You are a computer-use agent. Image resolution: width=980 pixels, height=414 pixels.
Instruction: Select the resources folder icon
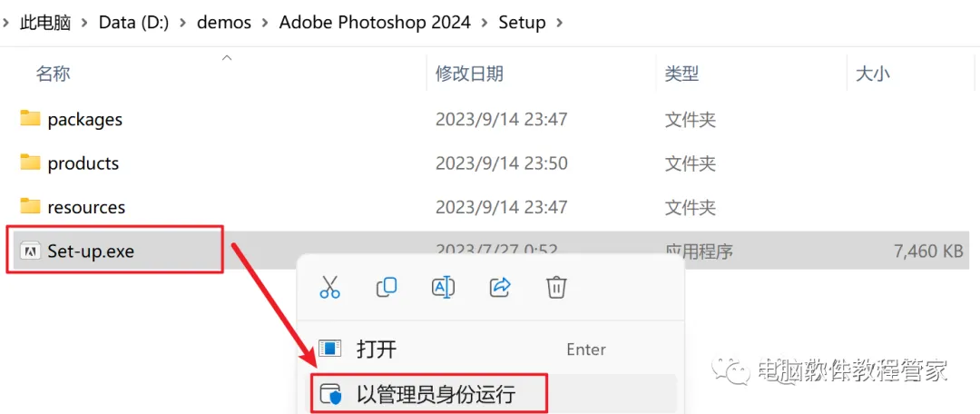click(29, 206)
